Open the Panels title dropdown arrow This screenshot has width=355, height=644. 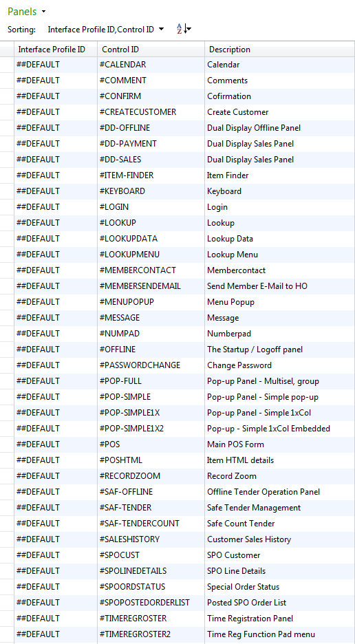(x=44, y=12)
